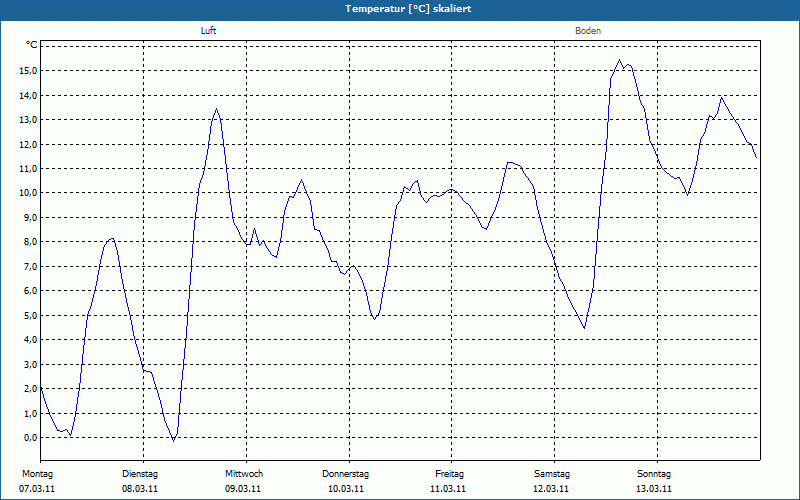Click the 15,0 y-axis value
The image size is (800, 500).
(28, 71)
